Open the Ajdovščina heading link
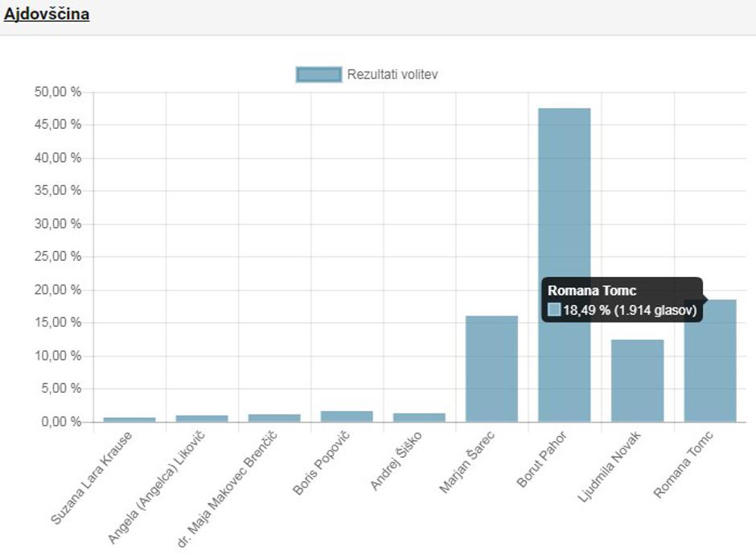Image resolution: width=756 pixels, height=556 pixels. tap(46, 14)
